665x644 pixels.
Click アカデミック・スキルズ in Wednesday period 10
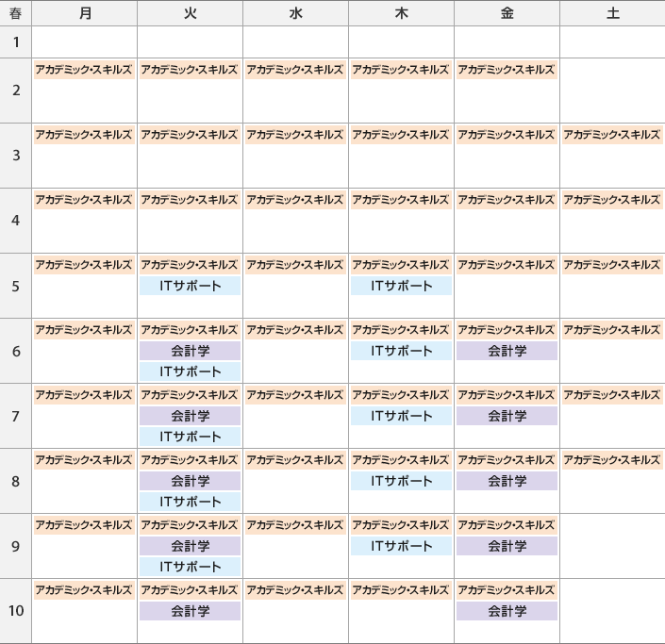pyautogui.click(x=295, y=590)
